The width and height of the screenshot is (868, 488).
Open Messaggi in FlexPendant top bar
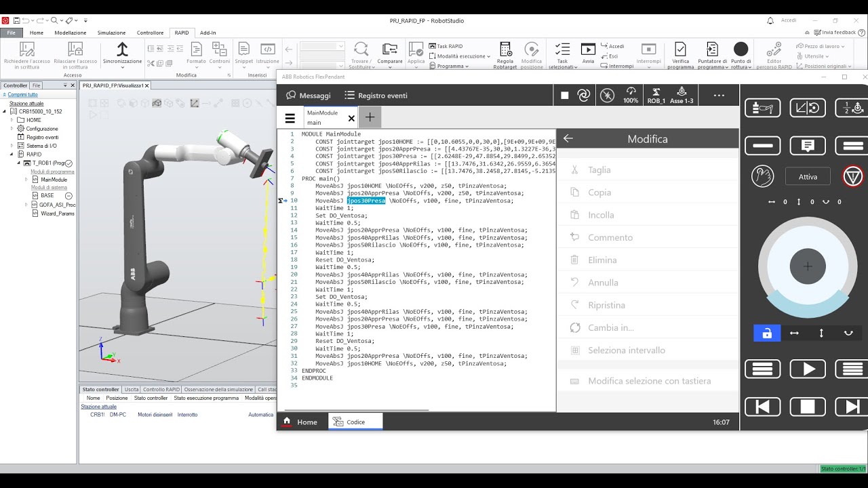tap(309, 96)
